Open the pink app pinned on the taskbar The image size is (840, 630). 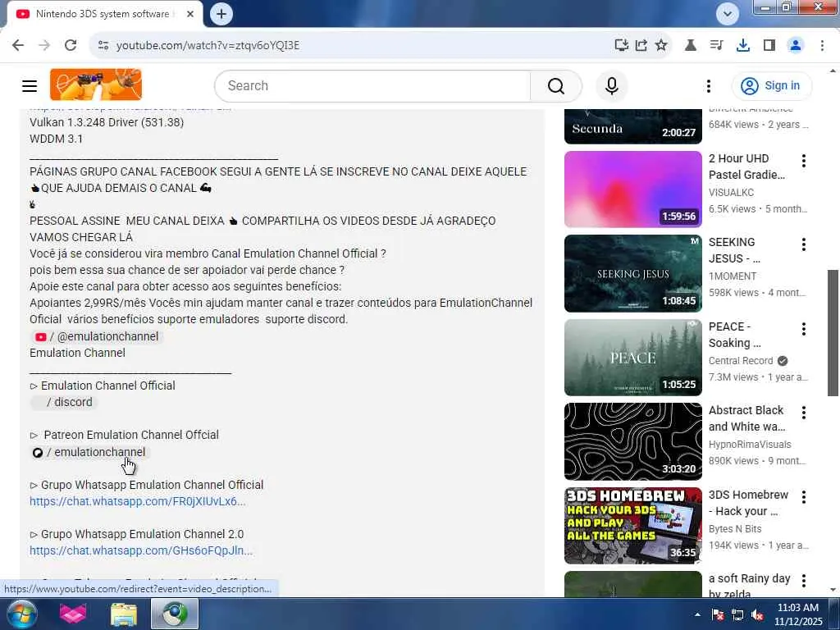73,614
